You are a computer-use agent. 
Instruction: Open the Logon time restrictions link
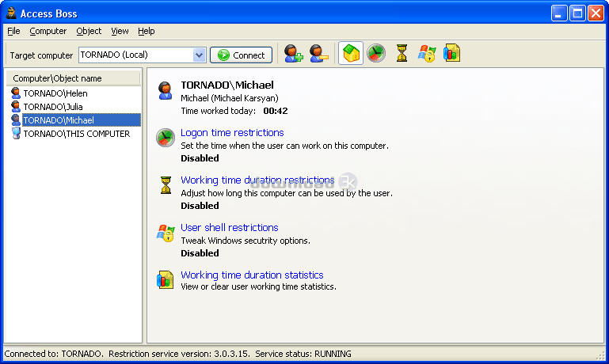(232, 133)
